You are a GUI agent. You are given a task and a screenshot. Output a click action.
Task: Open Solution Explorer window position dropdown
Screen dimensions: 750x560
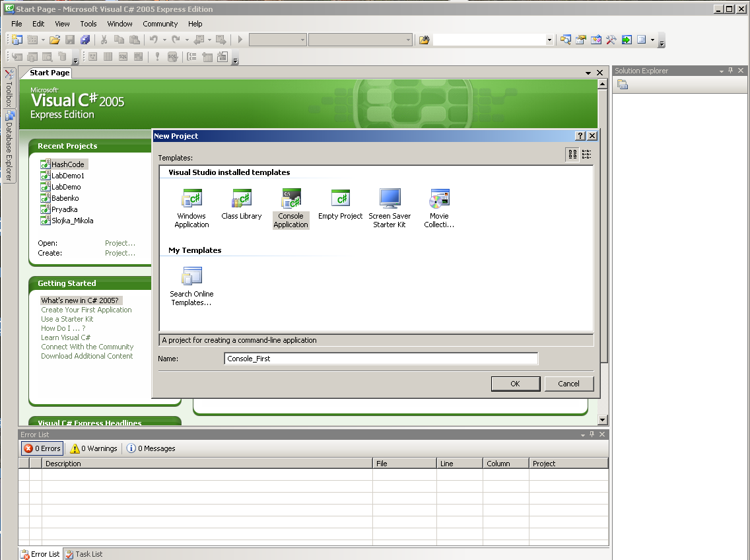722,71
